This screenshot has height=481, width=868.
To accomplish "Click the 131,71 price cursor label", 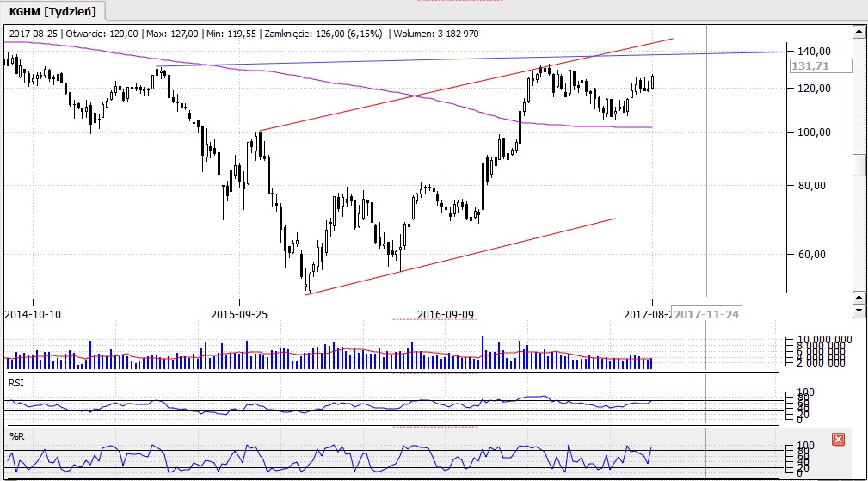I will [821, 65].
